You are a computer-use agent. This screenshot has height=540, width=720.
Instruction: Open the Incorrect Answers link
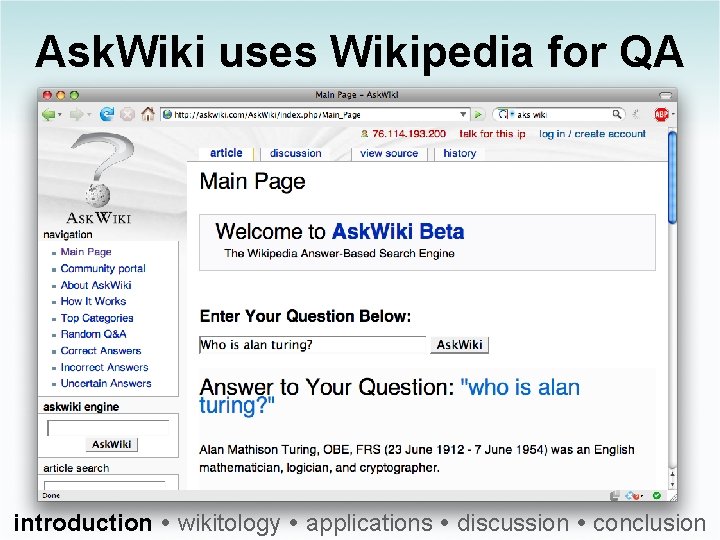click(x=105, y=367)
